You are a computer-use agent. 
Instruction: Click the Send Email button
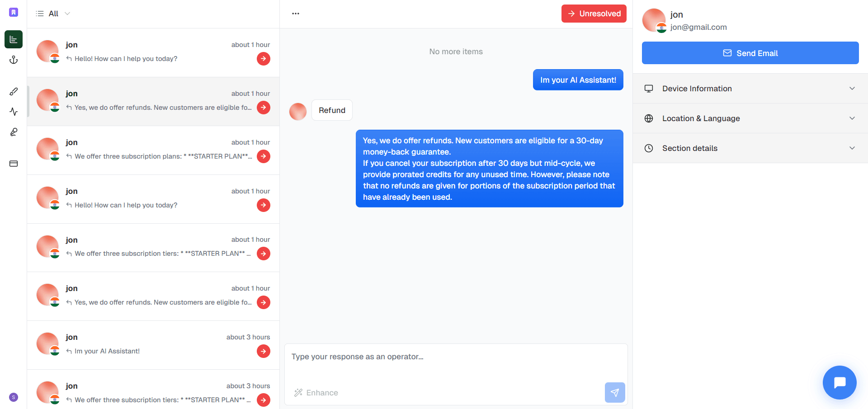(750, 53)
